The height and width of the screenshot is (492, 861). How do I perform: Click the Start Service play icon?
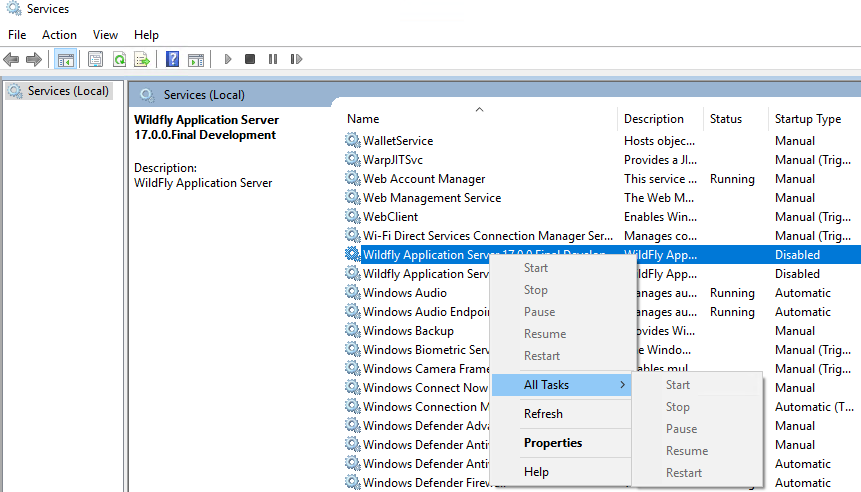click(228, 59)
